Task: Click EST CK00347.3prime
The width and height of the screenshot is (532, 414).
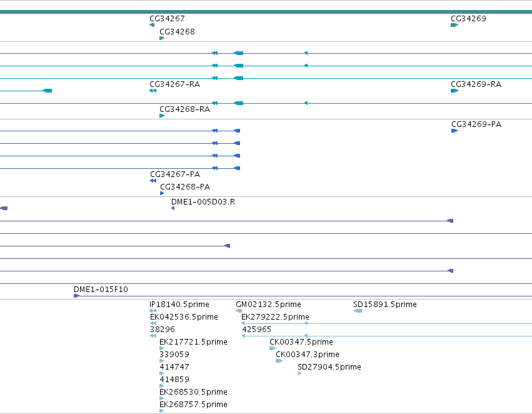Action: coord(279,361)
